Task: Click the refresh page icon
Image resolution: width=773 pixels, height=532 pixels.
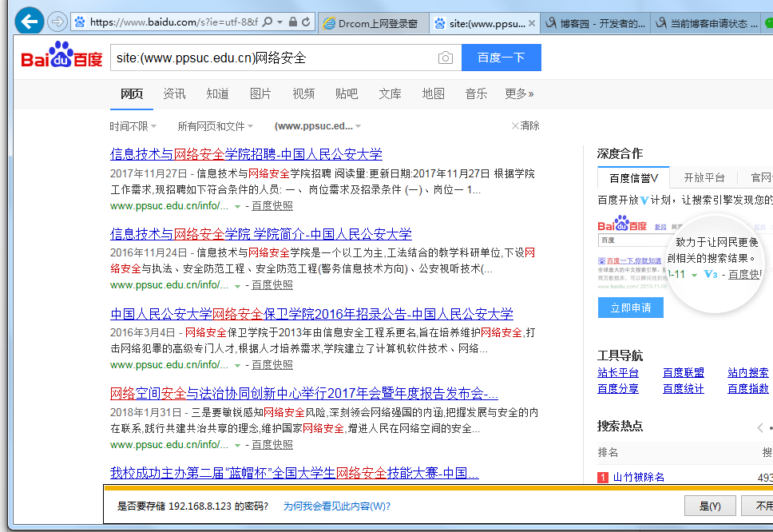Action: [306, 22]
